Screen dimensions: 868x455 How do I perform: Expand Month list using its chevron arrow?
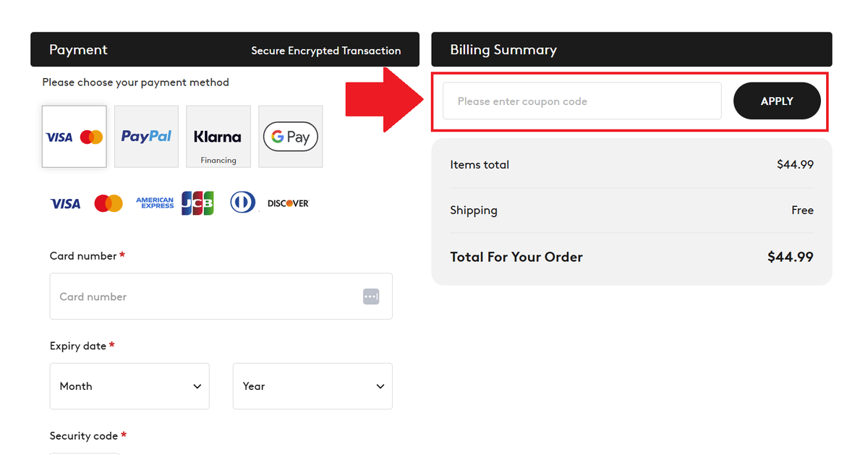click(197, 386)
